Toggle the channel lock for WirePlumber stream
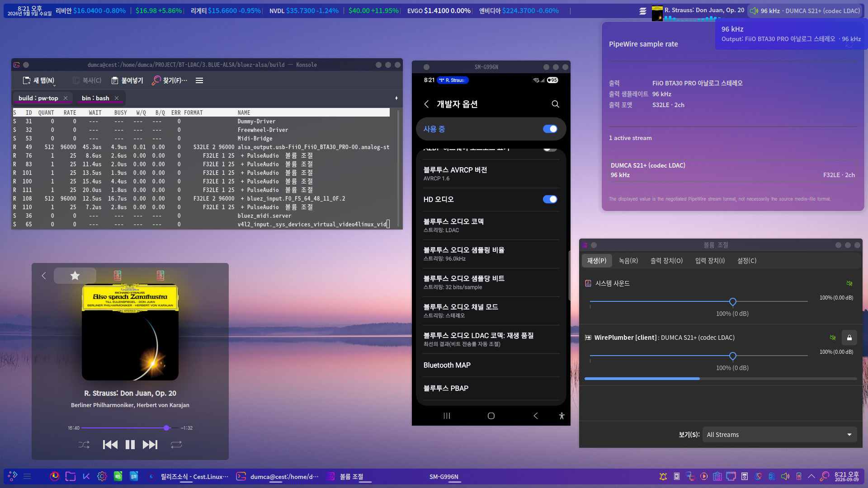The image size is (868, 488). tap(849, 338)
